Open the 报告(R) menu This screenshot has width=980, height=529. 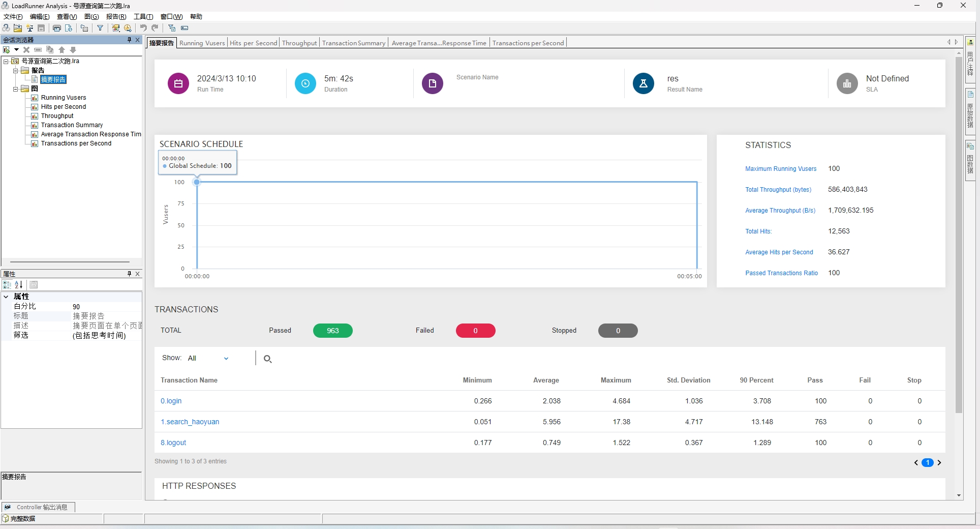[116, 17]
